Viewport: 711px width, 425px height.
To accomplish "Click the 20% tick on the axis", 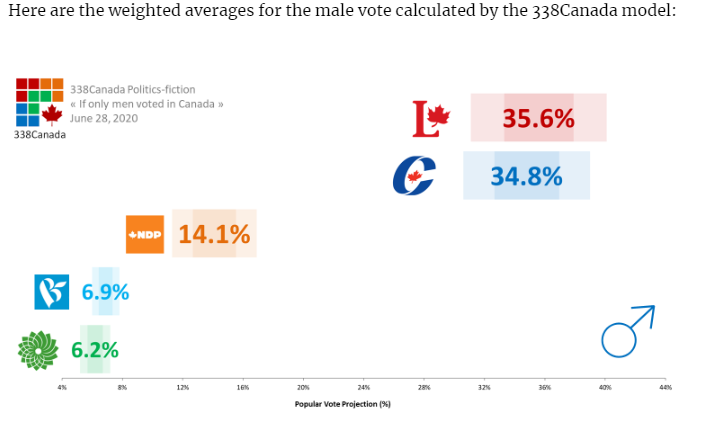I will tap(303, 387).
